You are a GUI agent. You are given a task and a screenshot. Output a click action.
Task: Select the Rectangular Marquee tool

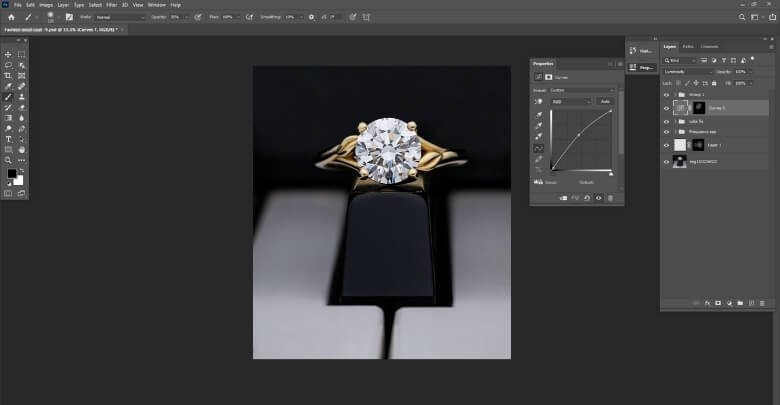21,54
